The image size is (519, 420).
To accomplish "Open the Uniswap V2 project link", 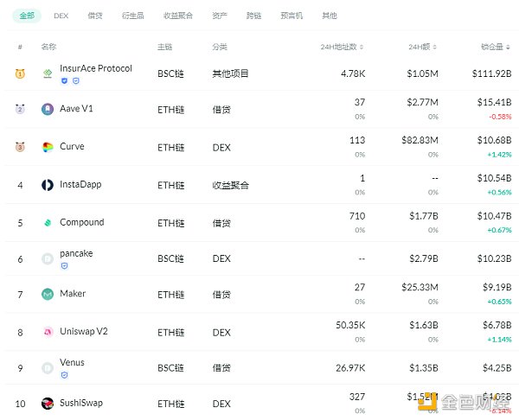I will coord(84,331).
